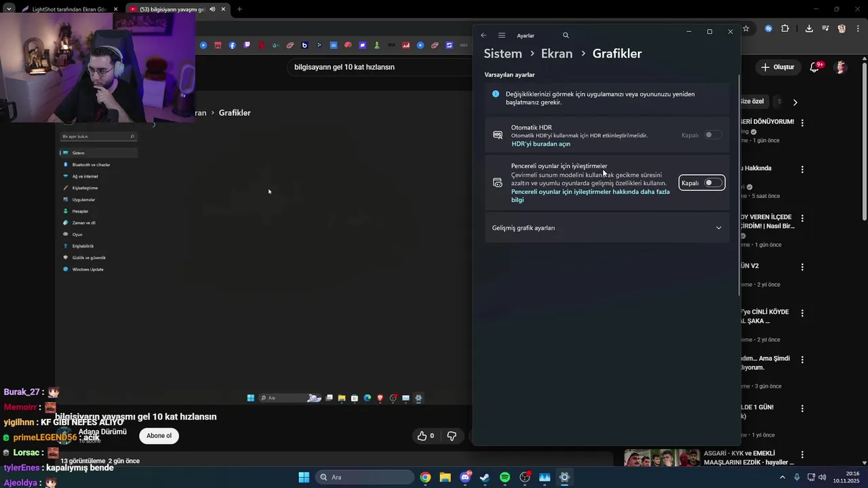Open Settings gear in the taskbar
Image resolution: width=868 pixels, height=488 pixels.
pyautogui.click(x=564, y=477)
